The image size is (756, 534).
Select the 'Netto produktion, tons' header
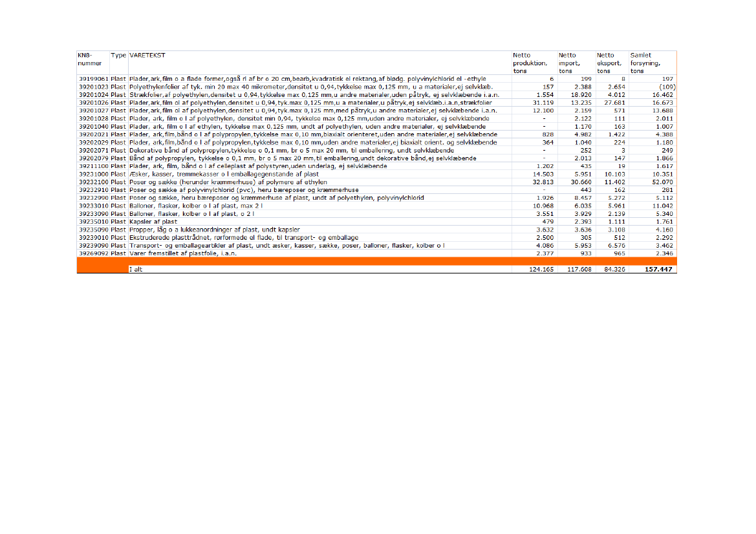click(530, 63)
